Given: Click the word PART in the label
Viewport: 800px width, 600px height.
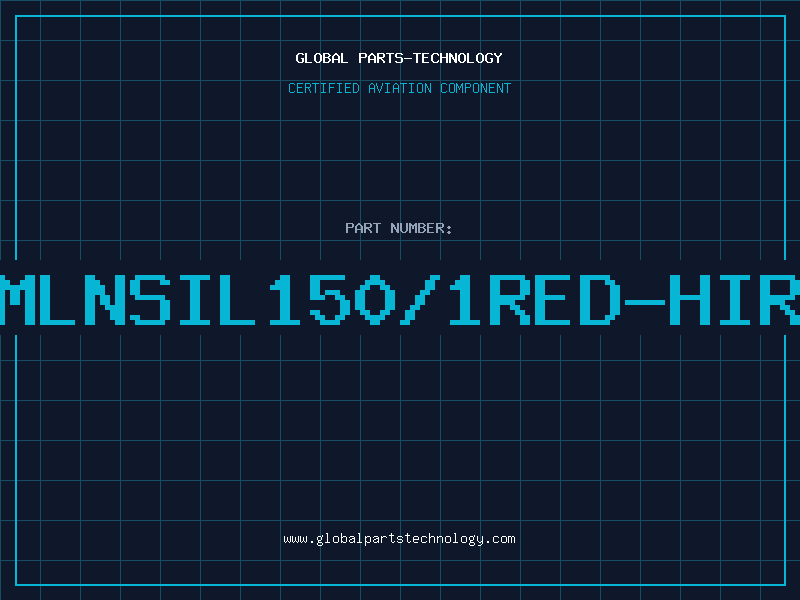Looking at the screenshot, I should pos(363,228).
